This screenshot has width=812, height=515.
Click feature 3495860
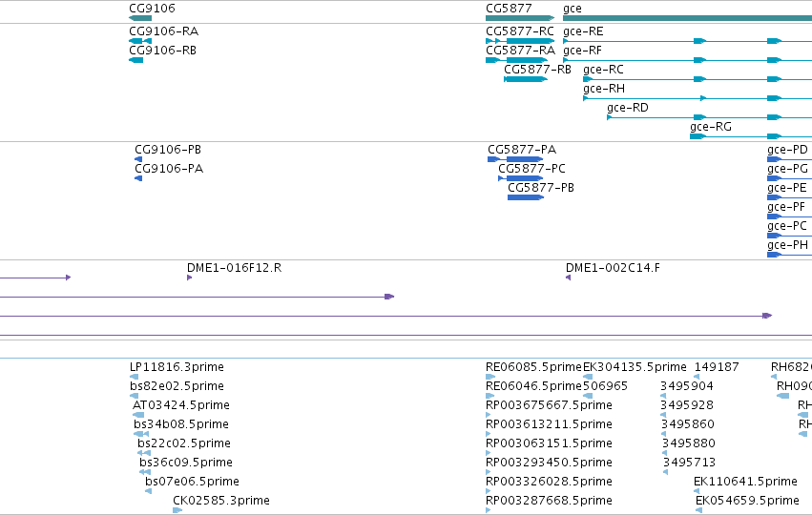tap(664, 434)
